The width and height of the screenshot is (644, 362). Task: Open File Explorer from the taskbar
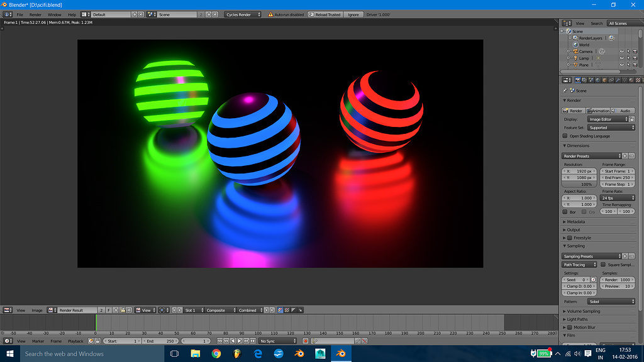pyautogui.click(x=195, y=353)
